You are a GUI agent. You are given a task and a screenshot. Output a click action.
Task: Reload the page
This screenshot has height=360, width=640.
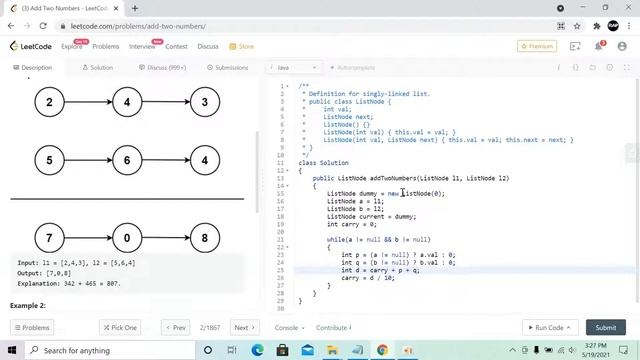[43, 26]
